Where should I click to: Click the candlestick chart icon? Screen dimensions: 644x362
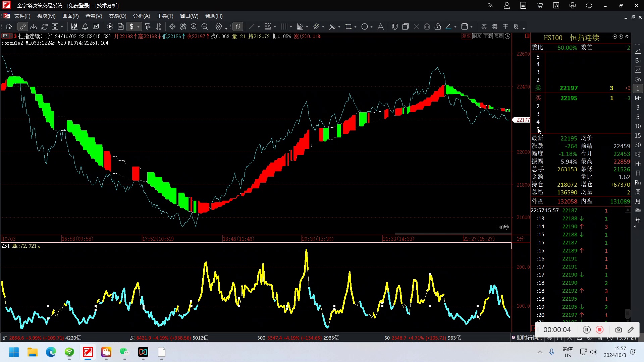click(74, 26)
